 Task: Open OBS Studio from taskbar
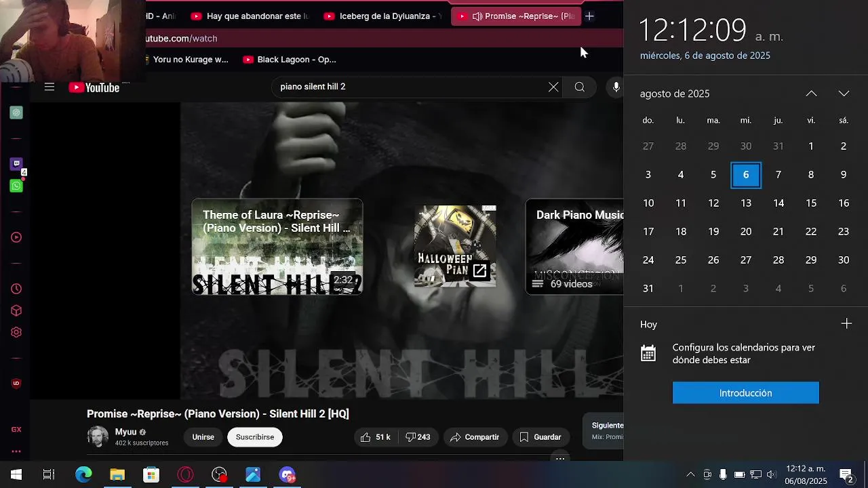coord(219,474)
